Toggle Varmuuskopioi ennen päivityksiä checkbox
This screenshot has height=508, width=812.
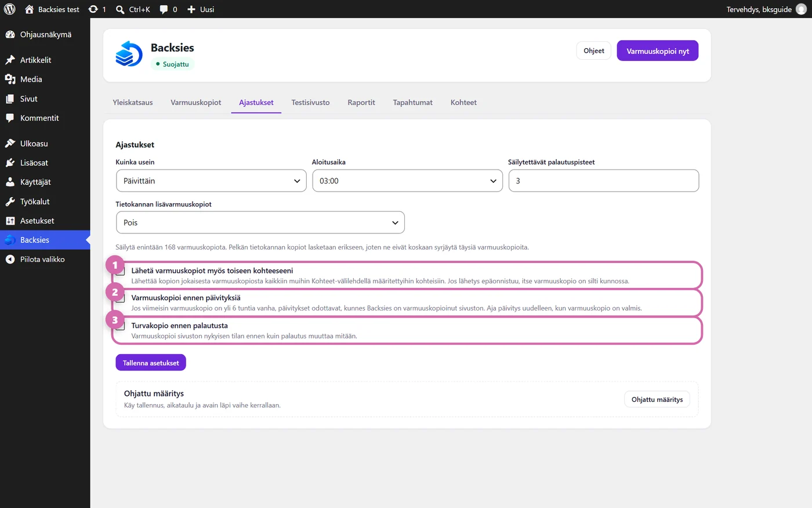coord(120,298)
